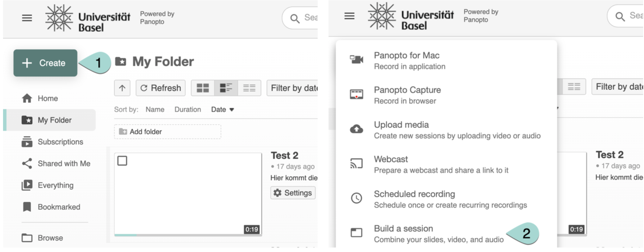Switch to the highlighted detail view layout

coord(226,88)
